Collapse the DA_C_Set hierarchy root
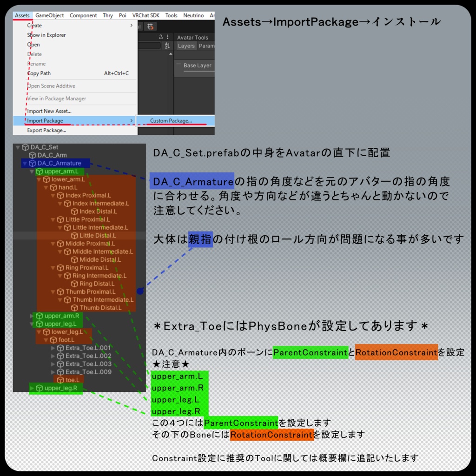Image resolution: width=476 pixels, height=476 pixels. point(17,147)
